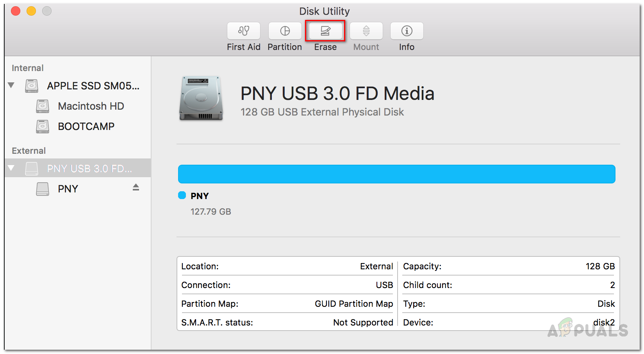
Task: Click the Erase toolbar button
Action: click(325, 31)
